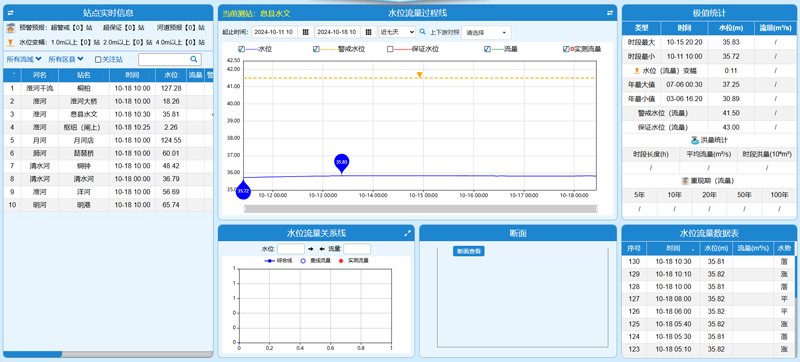The height and width of the screenshot is (362, 800).
Task: Click the 当前测站：息县水文 label
Action: (x=256, y=14)
